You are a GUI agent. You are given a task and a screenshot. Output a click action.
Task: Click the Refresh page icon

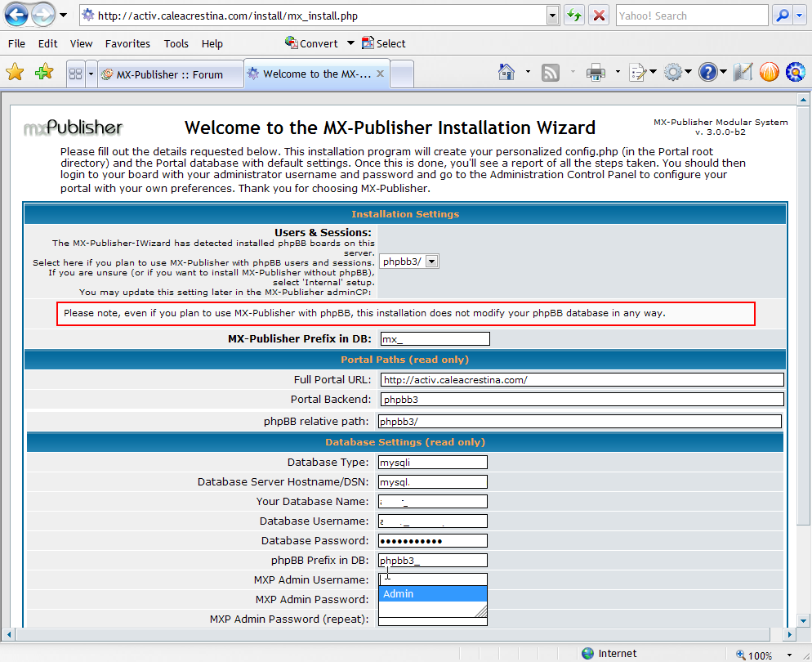click(574, 16)
